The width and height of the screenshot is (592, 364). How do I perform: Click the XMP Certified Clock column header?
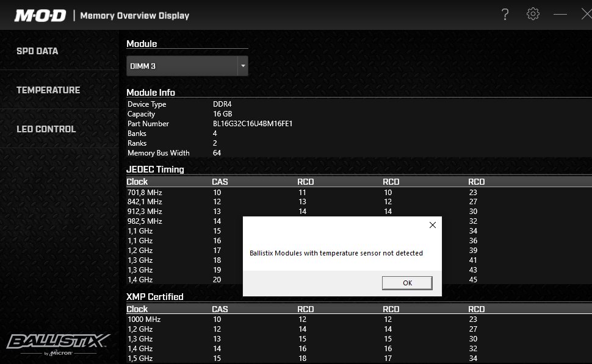click(x=137, y=309)
